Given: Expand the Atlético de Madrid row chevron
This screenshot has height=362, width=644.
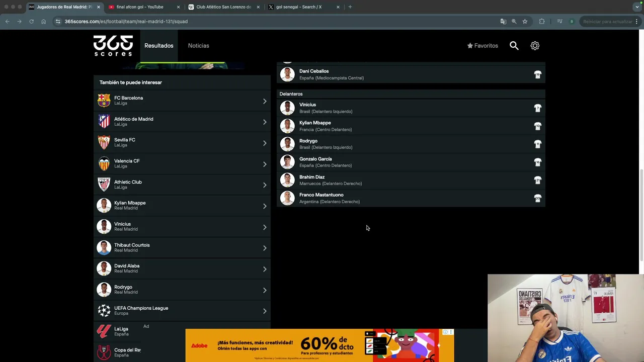Looking at the screenshot, I should pyautogui.click(x=265, y=122).
